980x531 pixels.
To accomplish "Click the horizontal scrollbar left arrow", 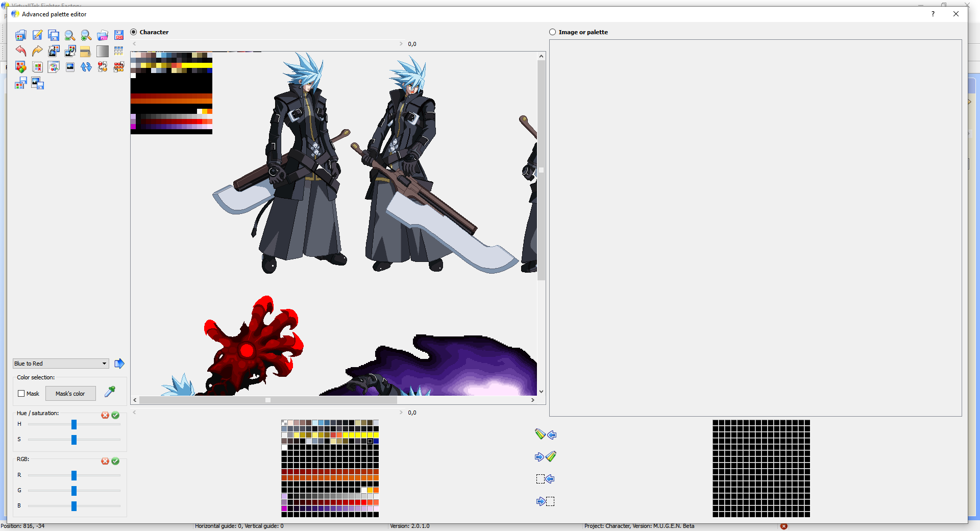I will click(135, 400).
